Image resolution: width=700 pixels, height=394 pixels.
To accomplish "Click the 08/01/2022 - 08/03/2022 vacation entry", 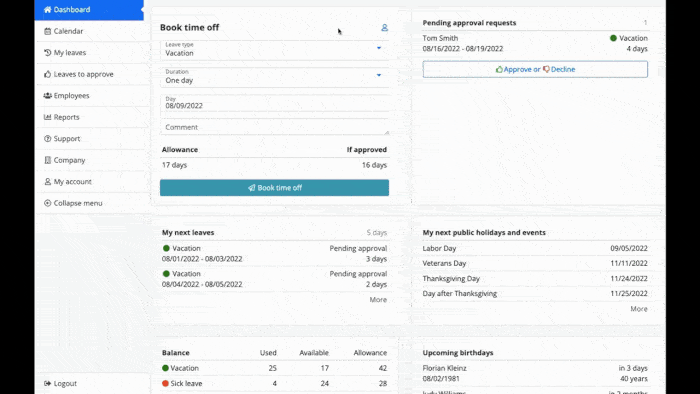I will 274,253.
